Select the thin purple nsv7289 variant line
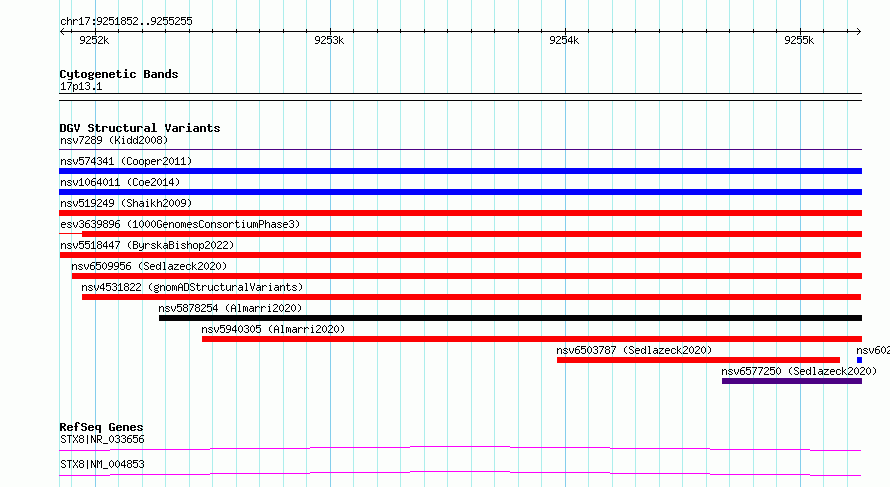Viewport: 890px width, 487px height. [x=460, y=150]
